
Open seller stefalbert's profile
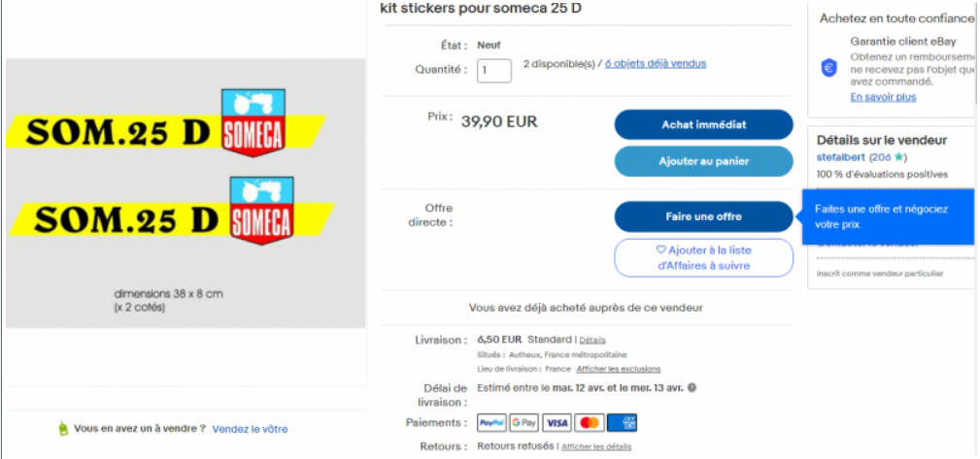pyautogui.click(x=841, y=156)
